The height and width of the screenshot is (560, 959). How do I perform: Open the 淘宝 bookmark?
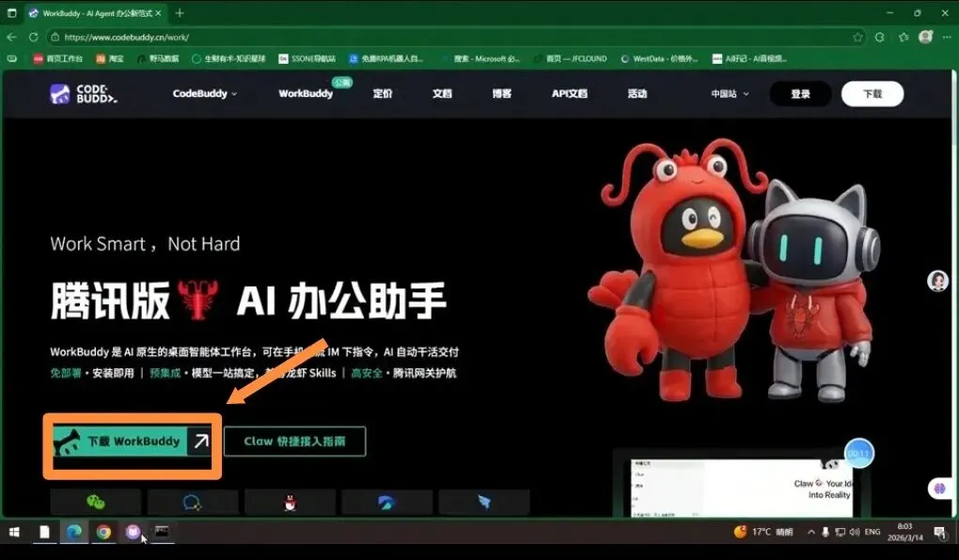(109, 58)
